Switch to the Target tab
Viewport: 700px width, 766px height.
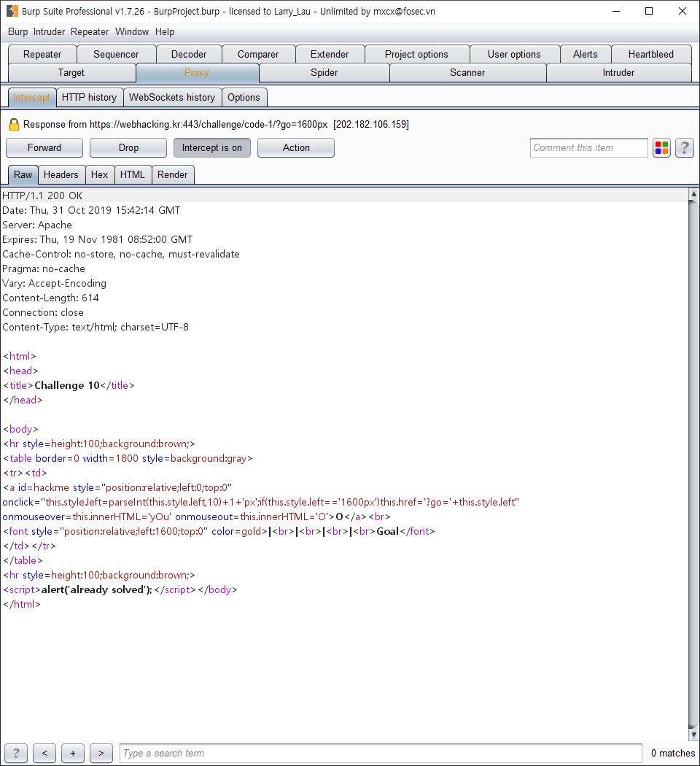pos(71,73)
